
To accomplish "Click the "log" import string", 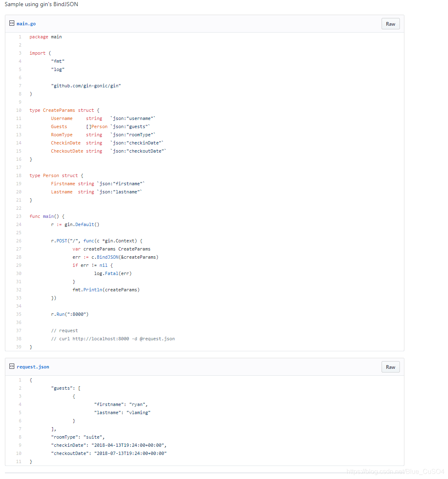I will tap(57, 70).
